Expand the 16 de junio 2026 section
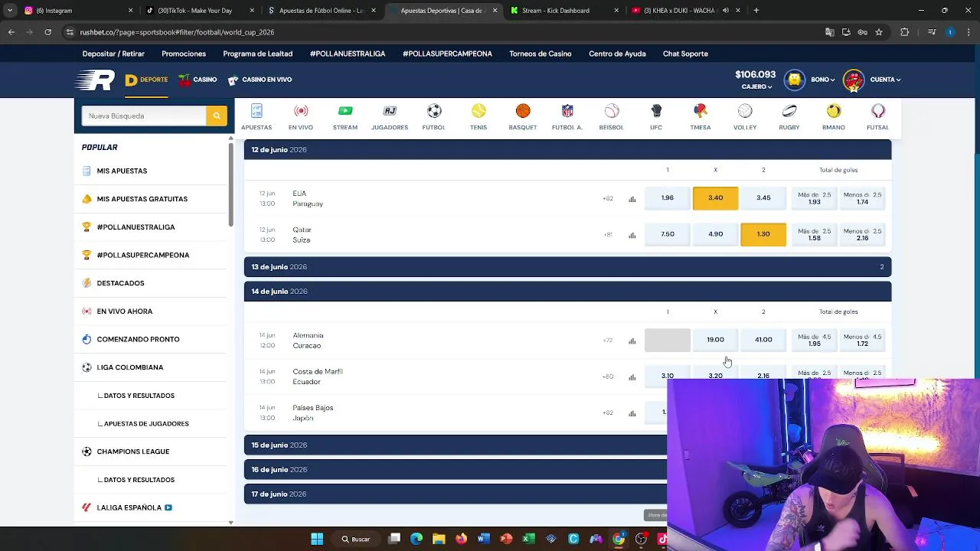The image size is (980, 551). (x=456, y=469)
